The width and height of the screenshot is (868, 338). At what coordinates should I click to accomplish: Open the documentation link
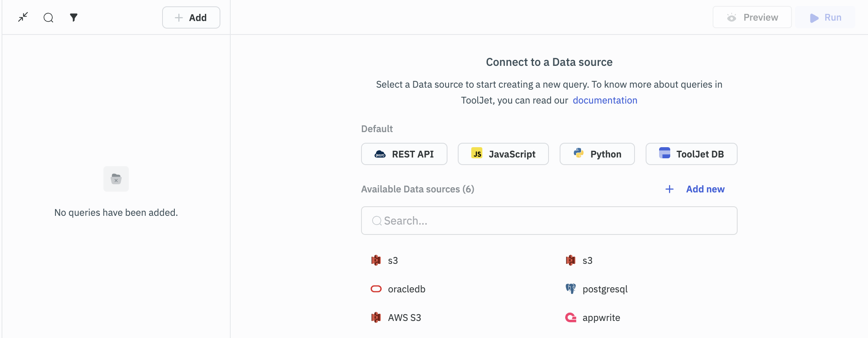tap(605, 100)
